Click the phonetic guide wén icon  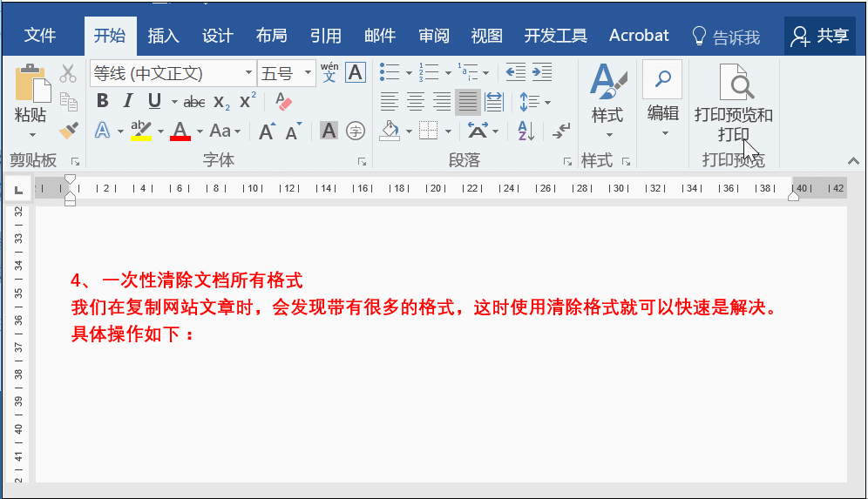click(x=329, y=72)
